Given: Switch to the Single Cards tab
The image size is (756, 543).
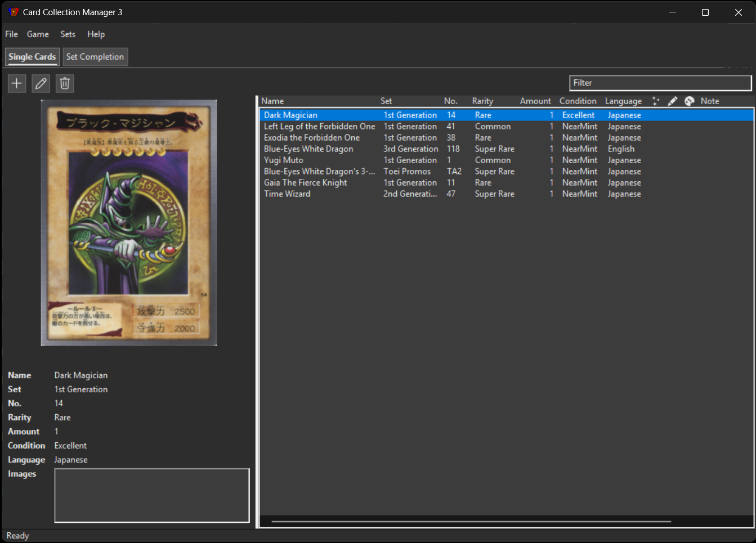Looking at the screenshot, I should point(32,57).
